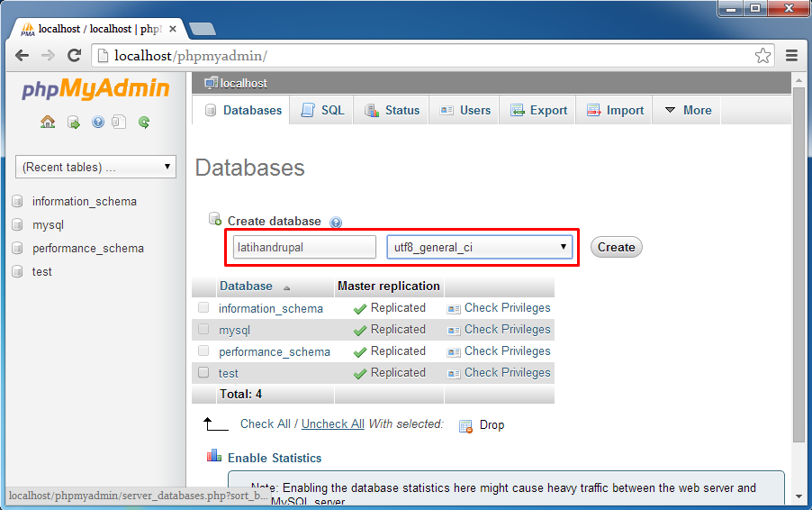Tick the mysql database checkbox
Viewport: 812px width, 510px height.
click(203, 329)
